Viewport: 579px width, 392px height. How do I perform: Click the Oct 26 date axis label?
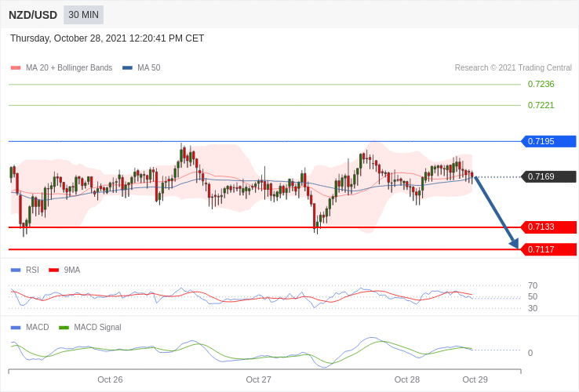(x=110, y=379)
